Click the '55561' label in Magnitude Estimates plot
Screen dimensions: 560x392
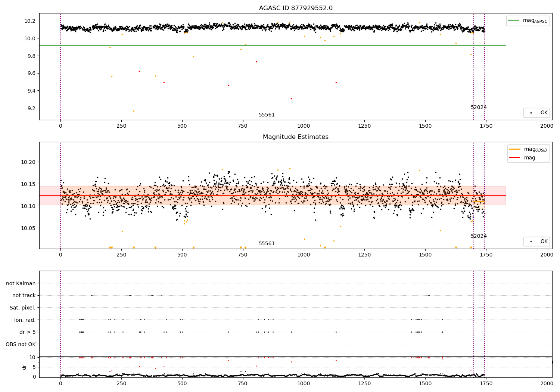267,244
